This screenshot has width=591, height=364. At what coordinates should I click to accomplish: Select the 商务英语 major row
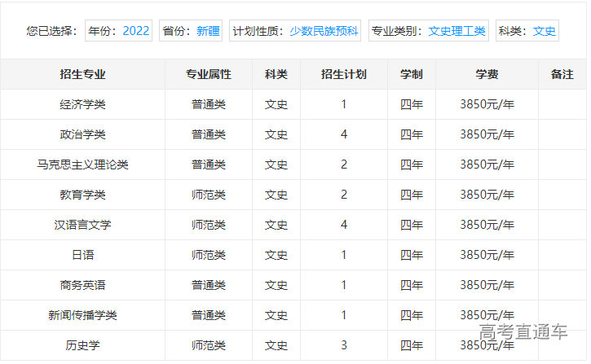82,285
